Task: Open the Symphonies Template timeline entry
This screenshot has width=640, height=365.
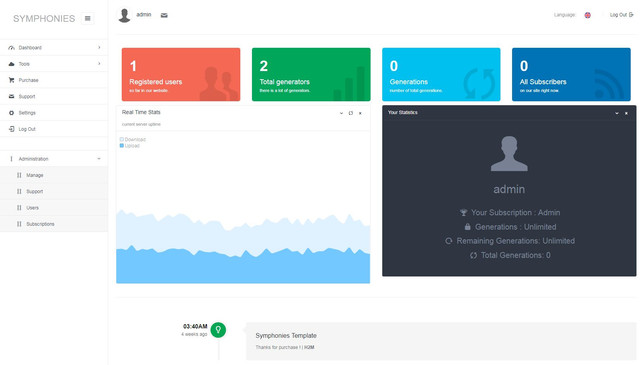Action: point(441,341)
